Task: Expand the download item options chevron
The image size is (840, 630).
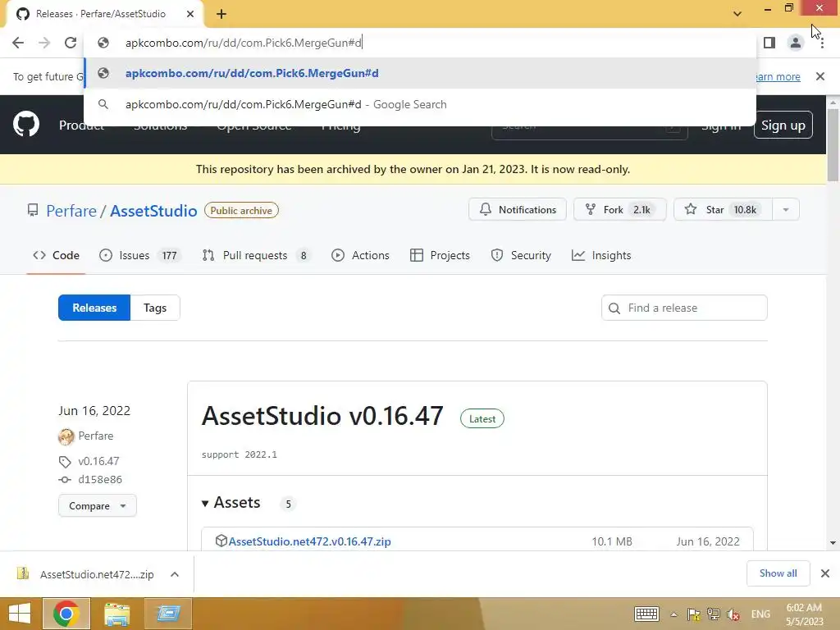Action: pyautogui.click(x=175, y=574)
